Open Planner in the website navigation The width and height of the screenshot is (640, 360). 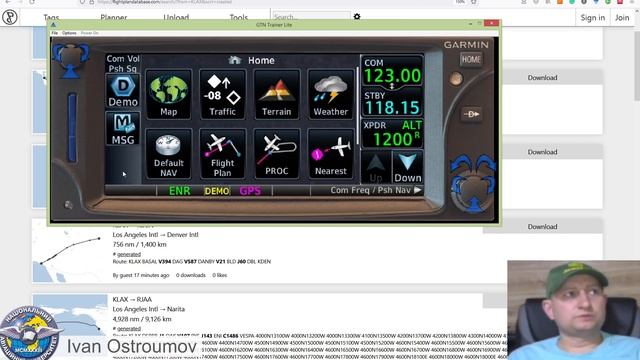113,18
